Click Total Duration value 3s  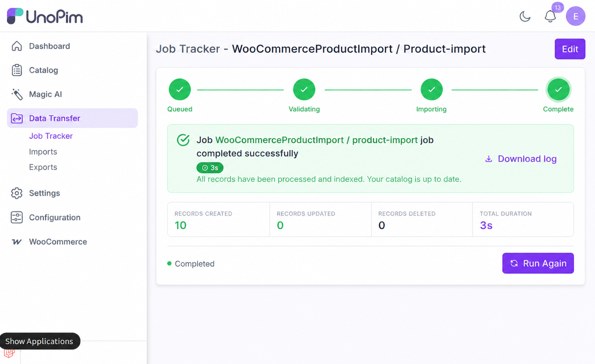[486, 225]
